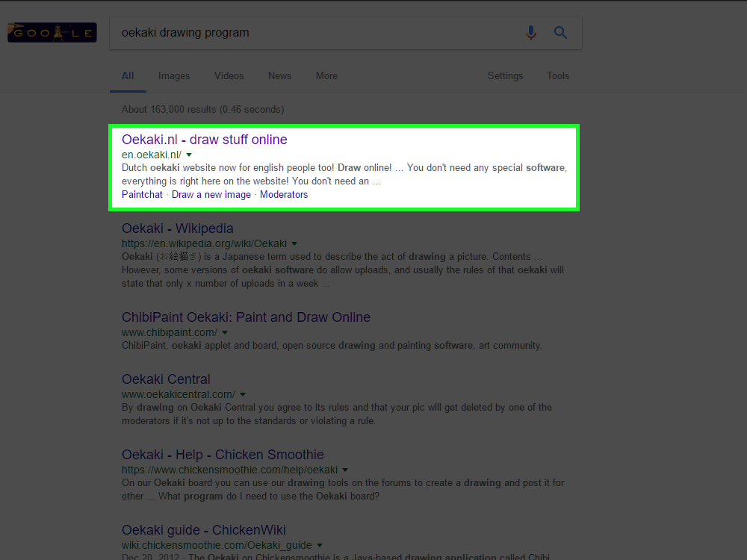
Task: Click the microphone voice search icon
Action: point(531,33)
